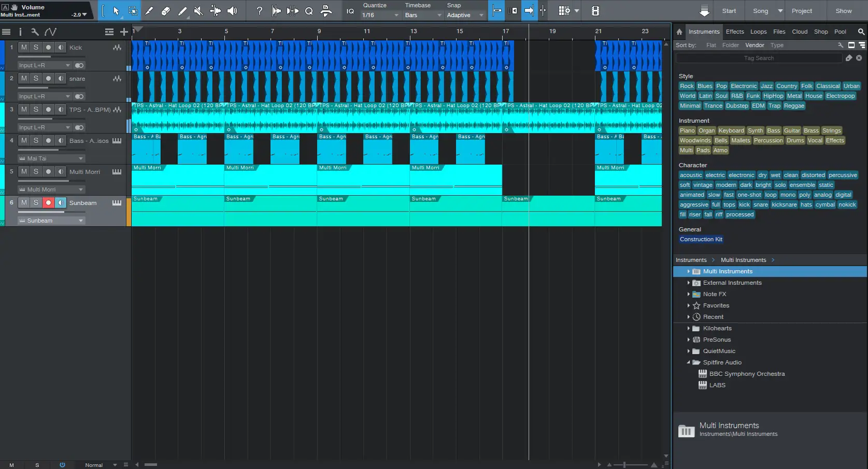This screenshot has width=868, height=469.
Task: Open the Snap Adaptive dropdown
Action: [x=465, y=15]
